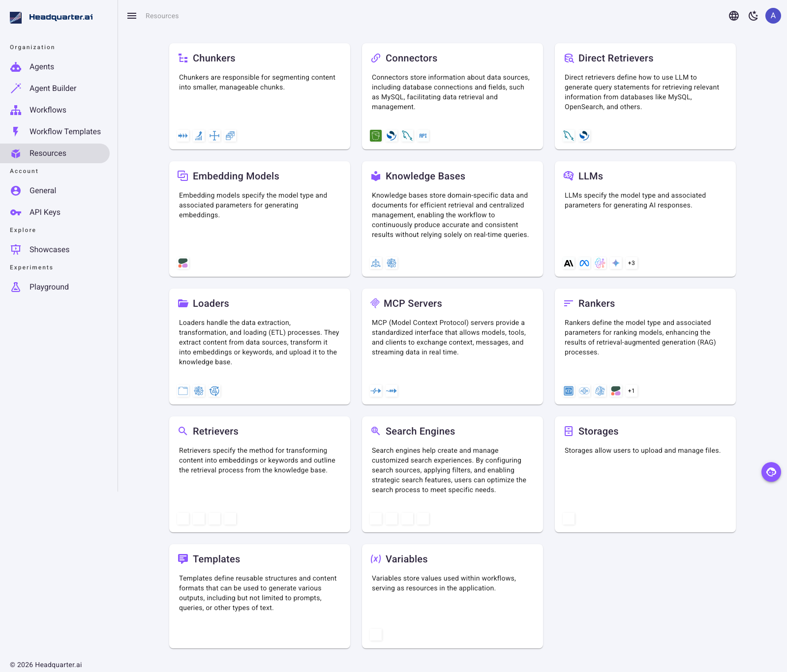787x672 pixels.
Task: Click the MySQL dolphin icon in Connectors
Action: click(x=407, y=136)
